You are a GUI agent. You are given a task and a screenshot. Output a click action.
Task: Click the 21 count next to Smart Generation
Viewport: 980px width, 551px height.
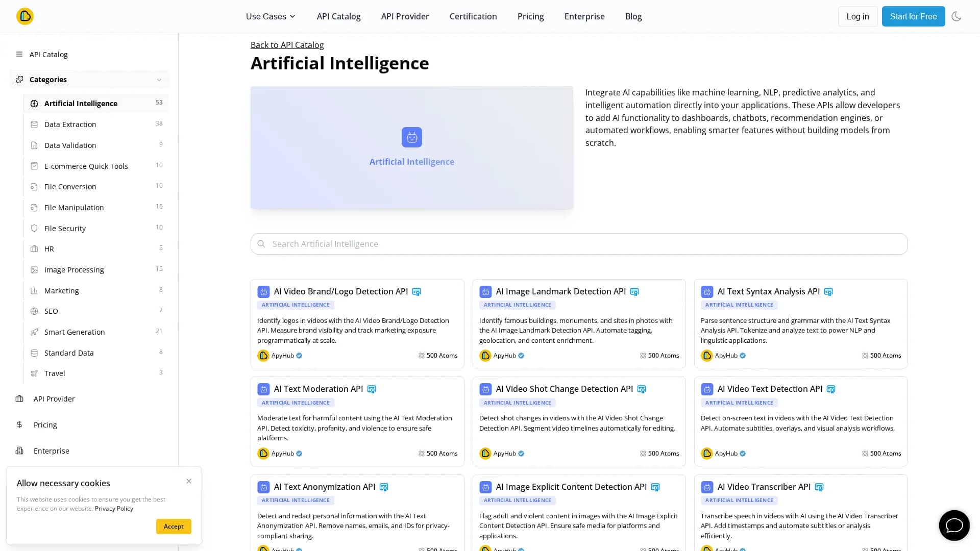(x=159, y=331)
